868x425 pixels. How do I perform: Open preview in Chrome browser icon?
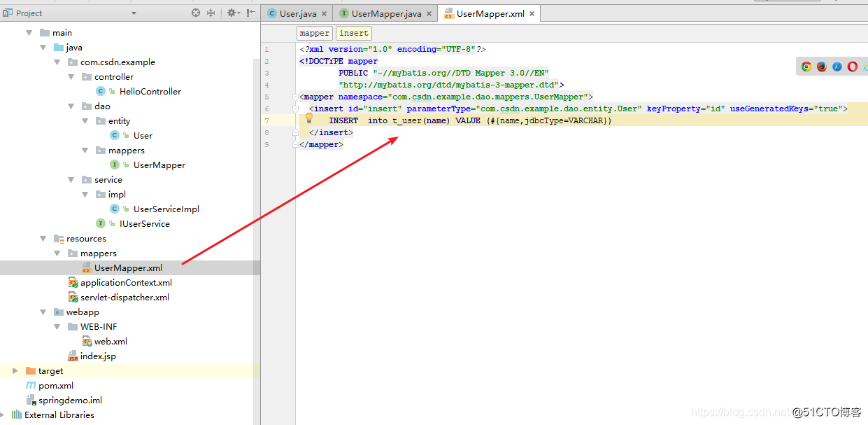tap(806, 67)
